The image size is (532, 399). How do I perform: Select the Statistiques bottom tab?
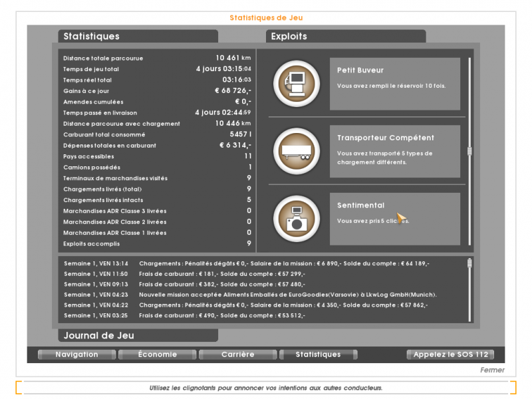pyautogui.click(x=318, y=354)
